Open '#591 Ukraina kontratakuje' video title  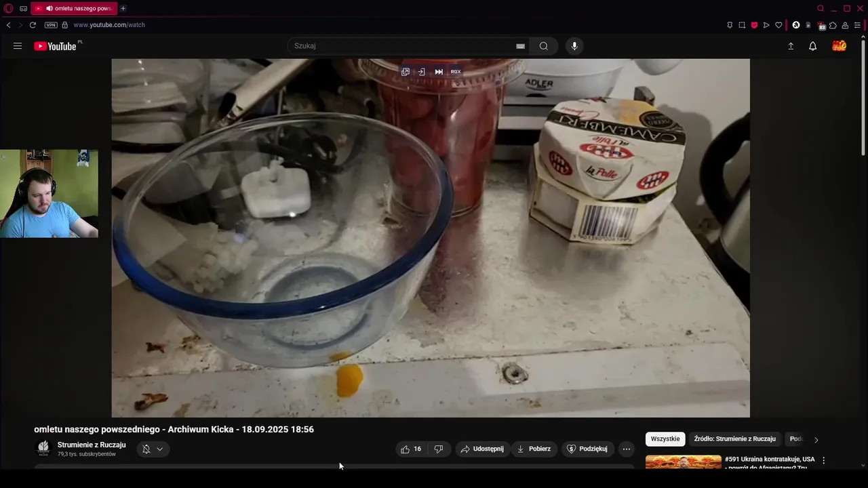point(770,463)
